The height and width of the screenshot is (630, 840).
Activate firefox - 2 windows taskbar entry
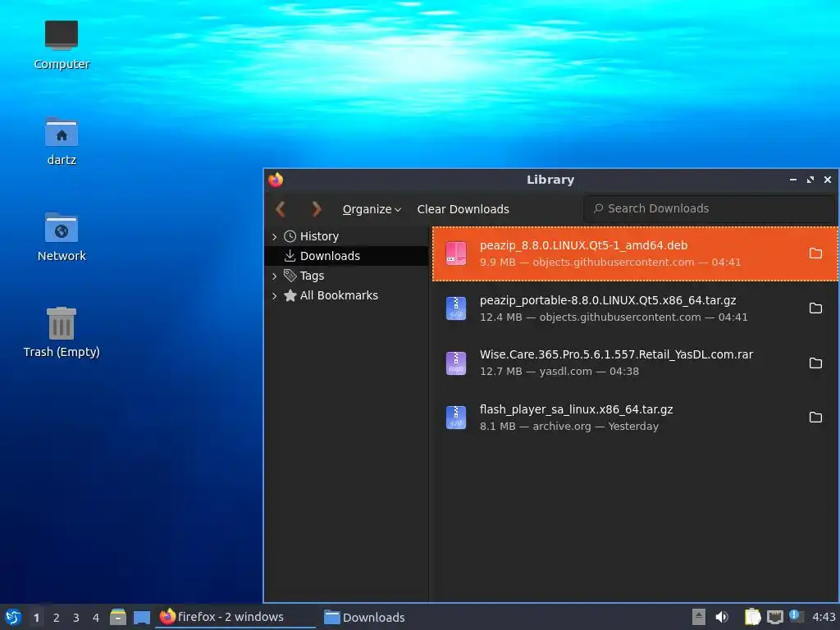(x=235, y=617)
